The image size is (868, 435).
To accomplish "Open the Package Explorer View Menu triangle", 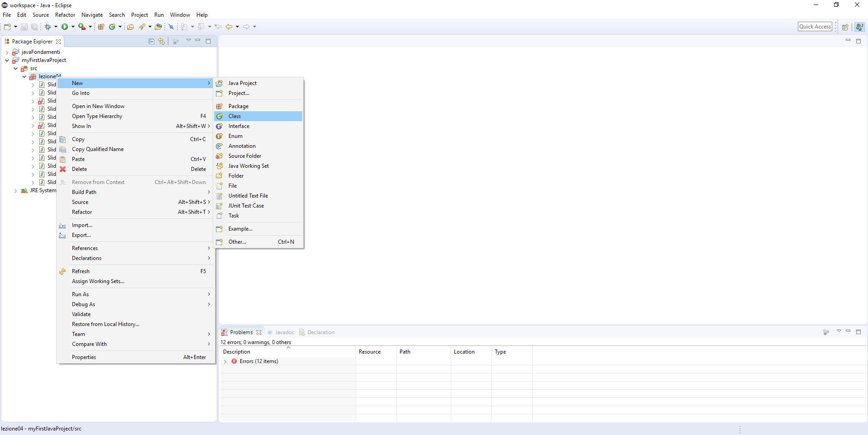I will point(189,41).
